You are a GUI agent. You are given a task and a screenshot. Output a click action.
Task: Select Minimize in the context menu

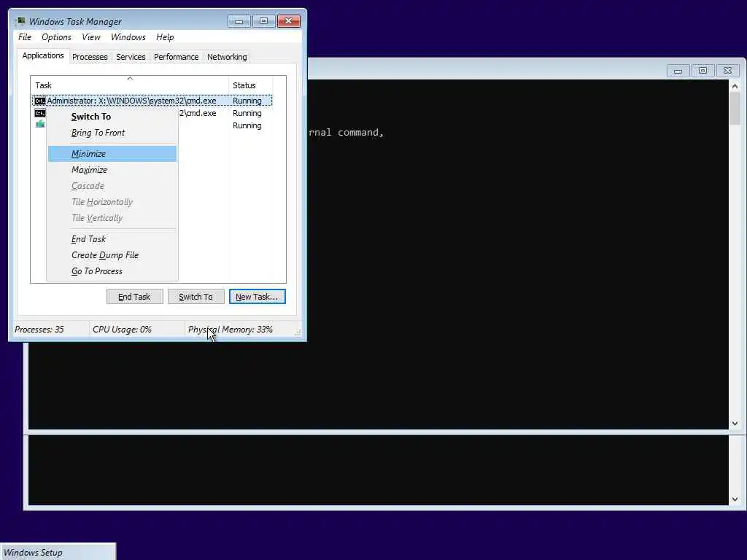pyautogui.click(x=112, y=154)
